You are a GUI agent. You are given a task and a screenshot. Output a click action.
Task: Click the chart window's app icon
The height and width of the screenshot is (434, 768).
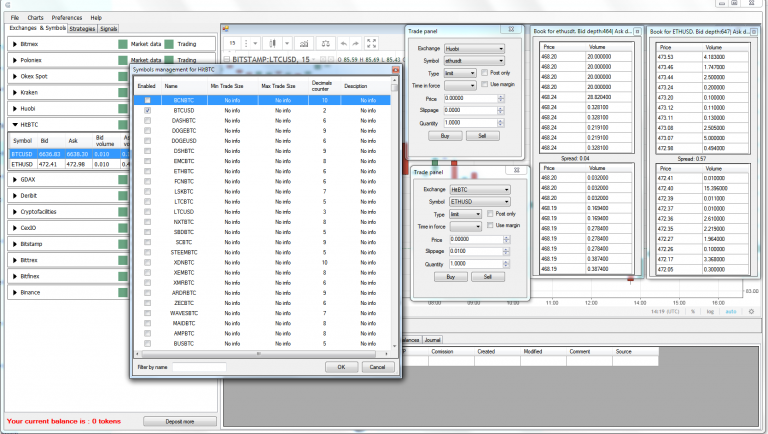tap(226, 29)
